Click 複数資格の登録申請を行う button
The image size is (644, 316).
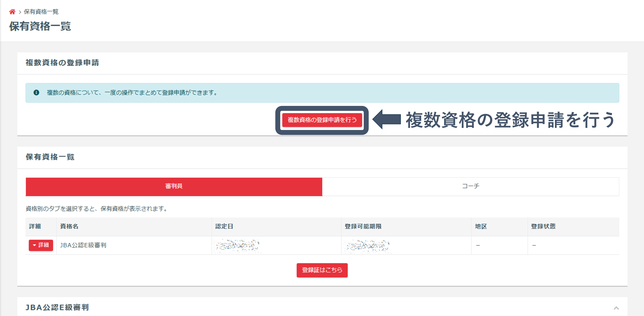point(322,120)
